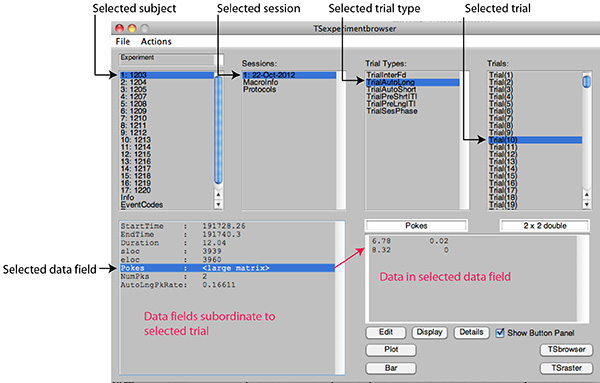Viewport: 600px width, 383px height.
Task: Select subject 14: 1217
Action: [167, 169]
